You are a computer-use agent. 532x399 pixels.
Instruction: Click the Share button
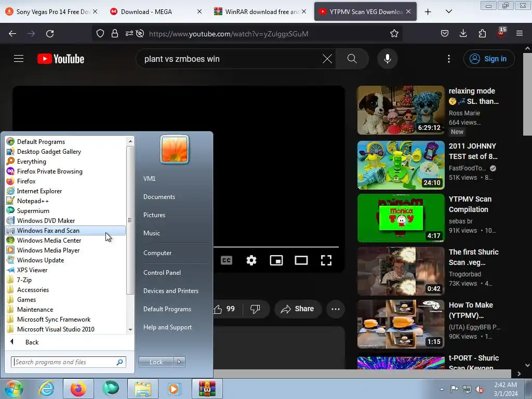(298, 309)
